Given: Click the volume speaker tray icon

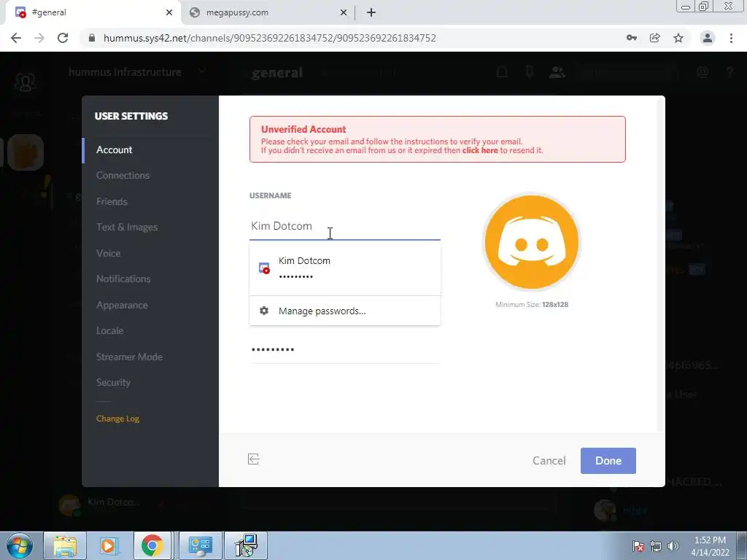Looking at the screenshot, I should coord(673,546).
